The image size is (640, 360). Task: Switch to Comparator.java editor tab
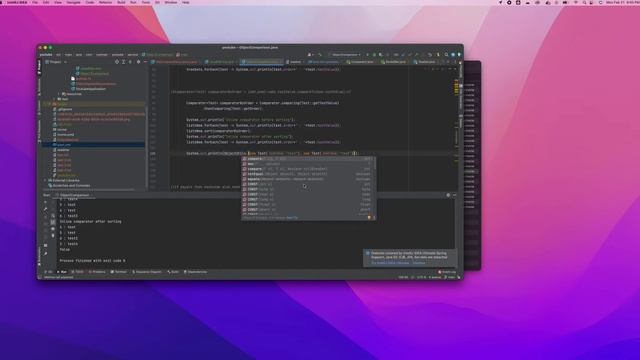coord(360,62)
